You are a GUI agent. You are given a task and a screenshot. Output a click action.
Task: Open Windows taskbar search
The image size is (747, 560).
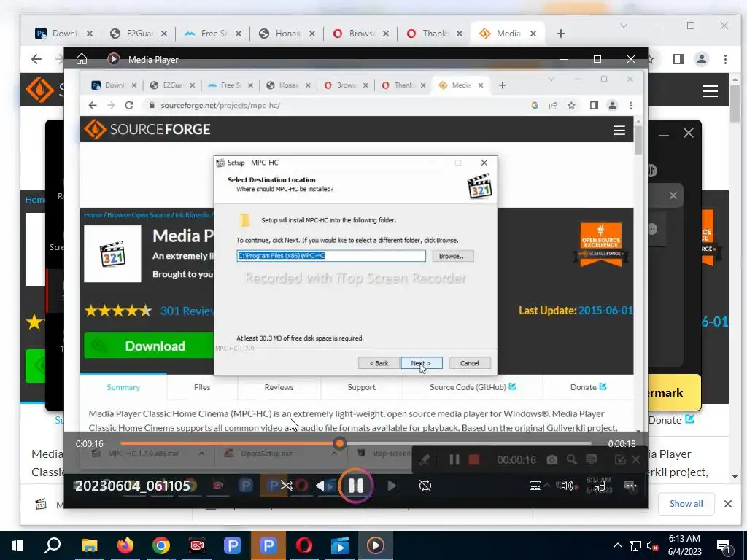[53, 545]
